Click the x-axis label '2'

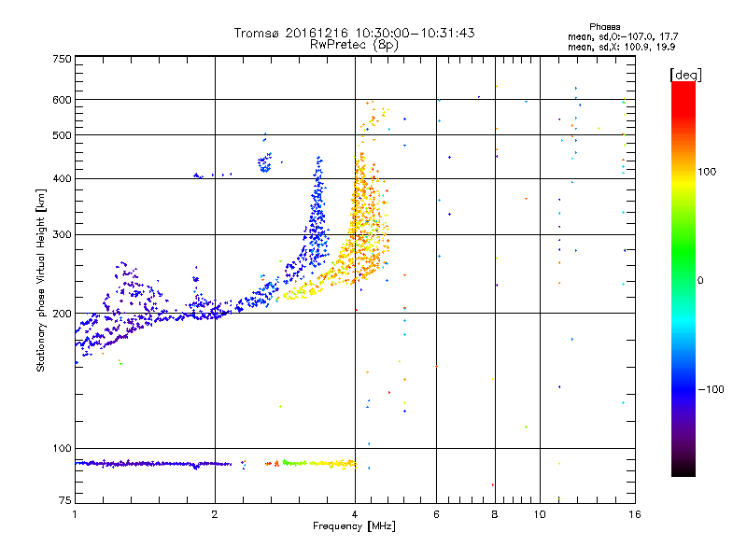click(215, 514)
